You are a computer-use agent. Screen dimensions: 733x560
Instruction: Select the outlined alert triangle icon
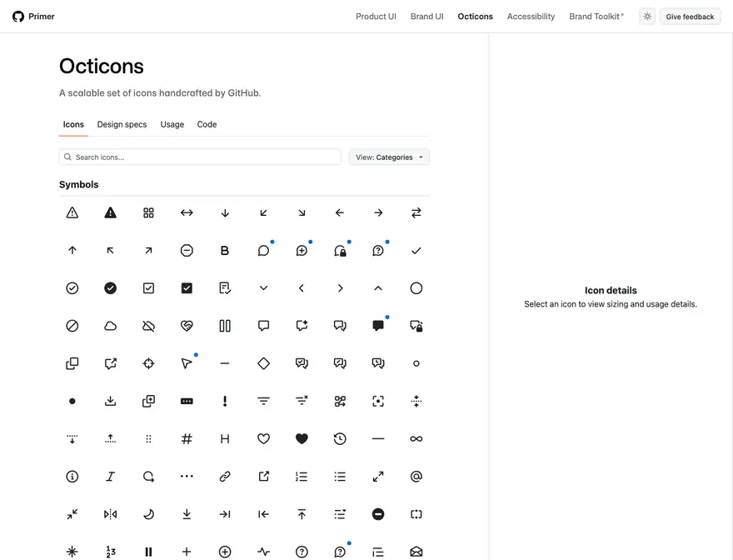point(72,212)
